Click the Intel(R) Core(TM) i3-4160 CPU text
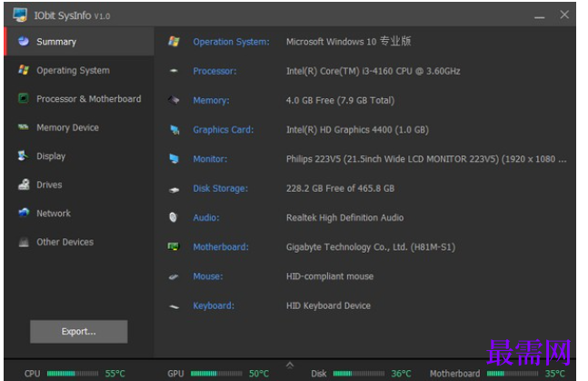588x381 pixels. tap(374, 71)
